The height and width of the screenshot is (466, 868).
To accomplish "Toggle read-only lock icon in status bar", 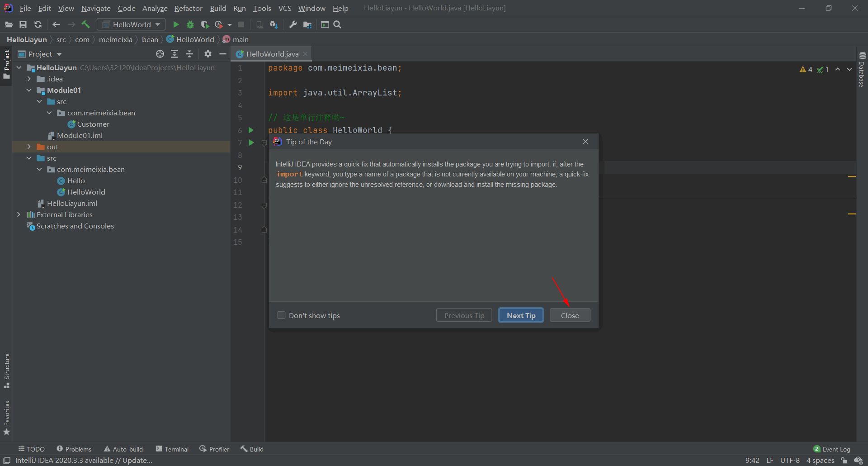I will point(844,460).
